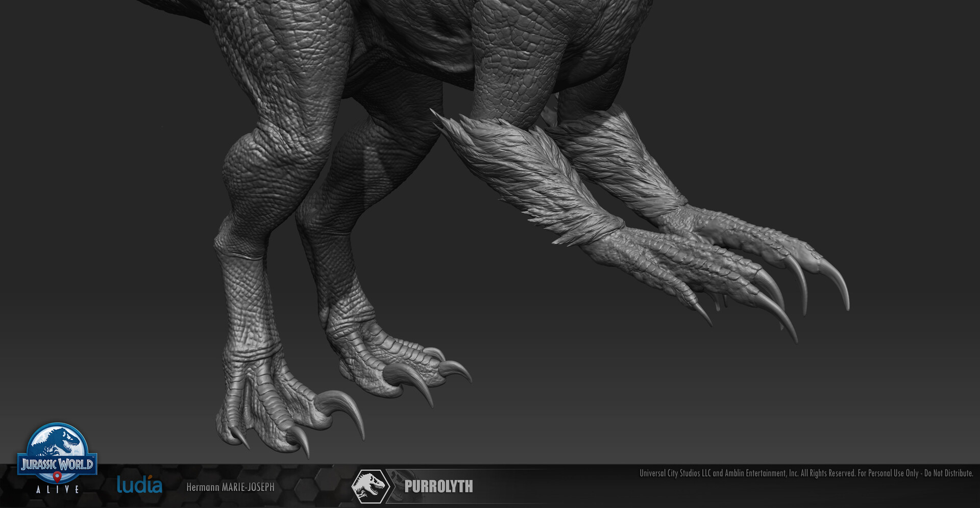Open the PURROLYTH name plate
The image size is (980, 508).
click(439, 486)
